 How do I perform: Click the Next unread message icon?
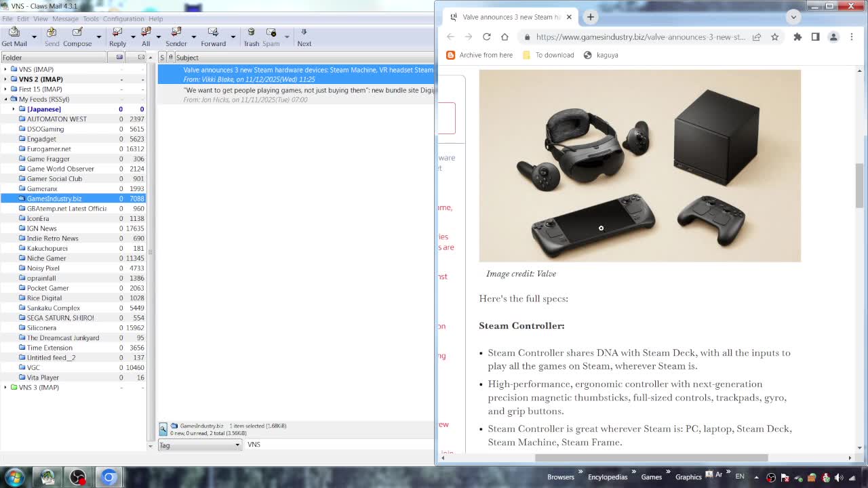pos(303,33)
